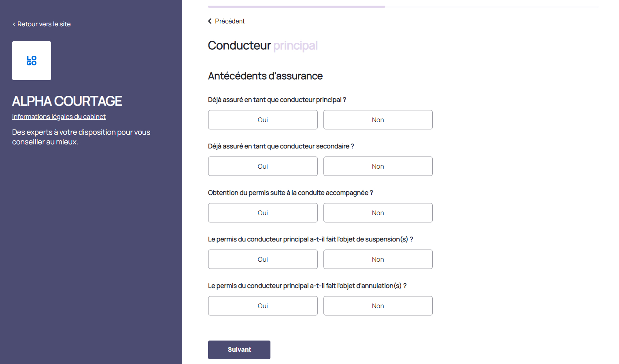Select Oui for already insured as principal driver
The image size is (619, 364).
(263, 120)
